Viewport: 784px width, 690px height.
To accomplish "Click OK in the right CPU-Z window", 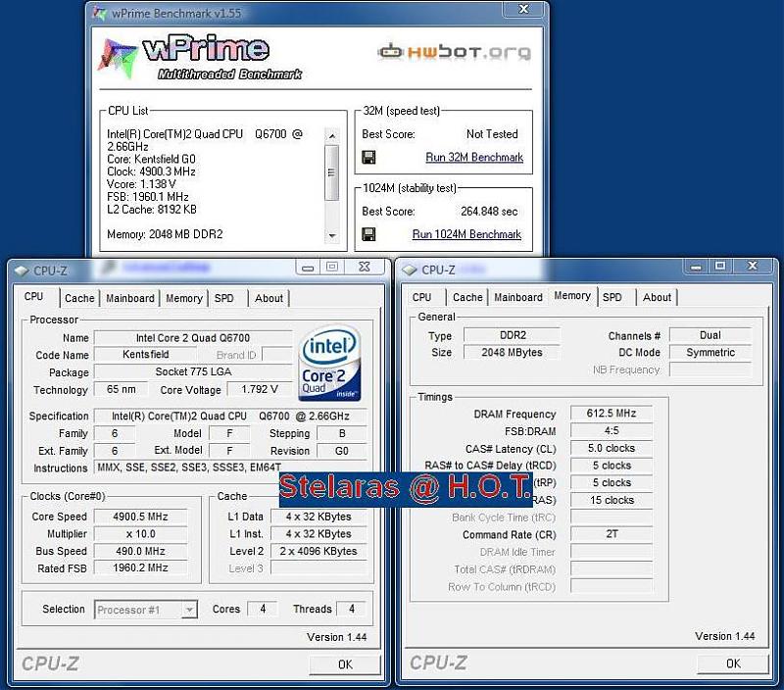I will point(733,664).
